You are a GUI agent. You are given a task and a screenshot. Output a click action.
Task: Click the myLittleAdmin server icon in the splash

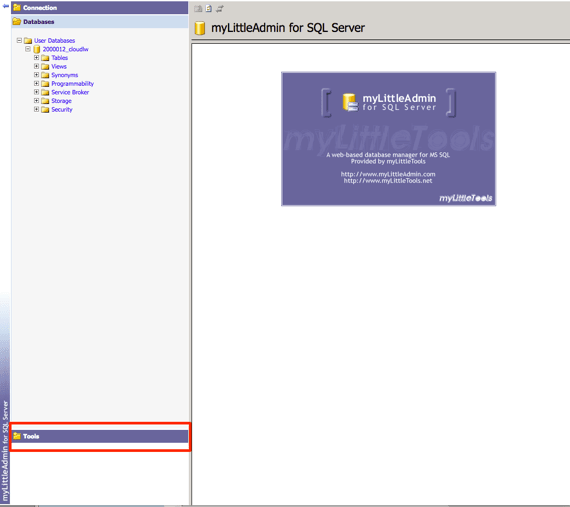coord(350,102)
